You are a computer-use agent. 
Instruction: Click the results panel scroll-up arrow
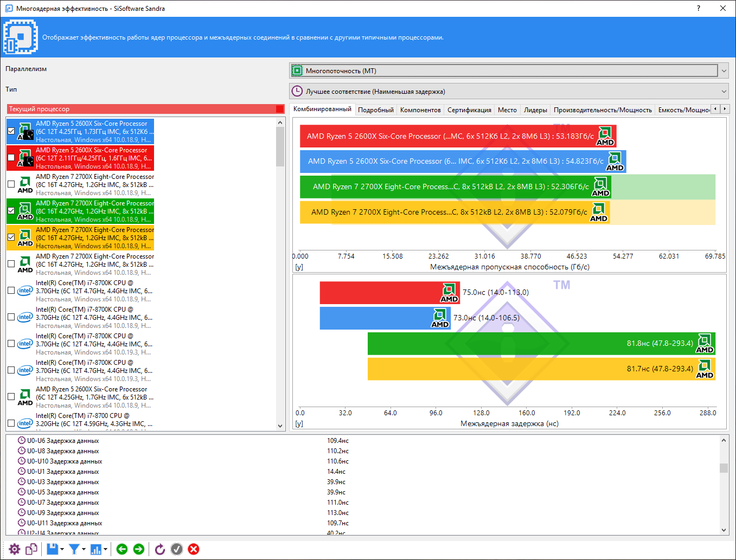[x=724, y=440]
